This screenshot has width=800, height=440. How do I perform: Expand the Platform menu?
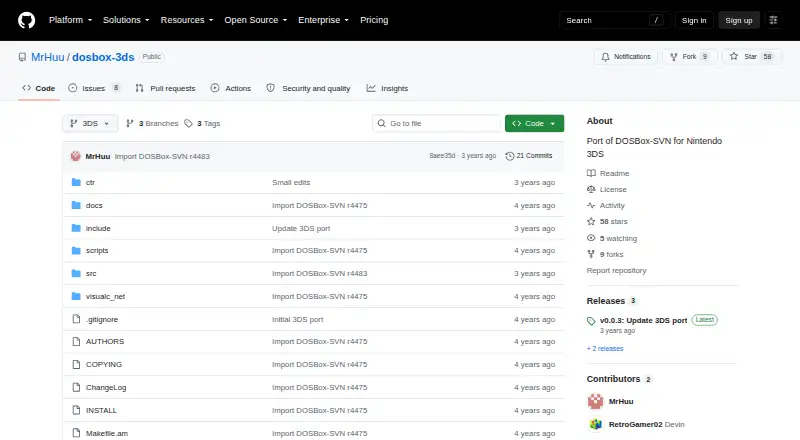click(x=70, y=20)
